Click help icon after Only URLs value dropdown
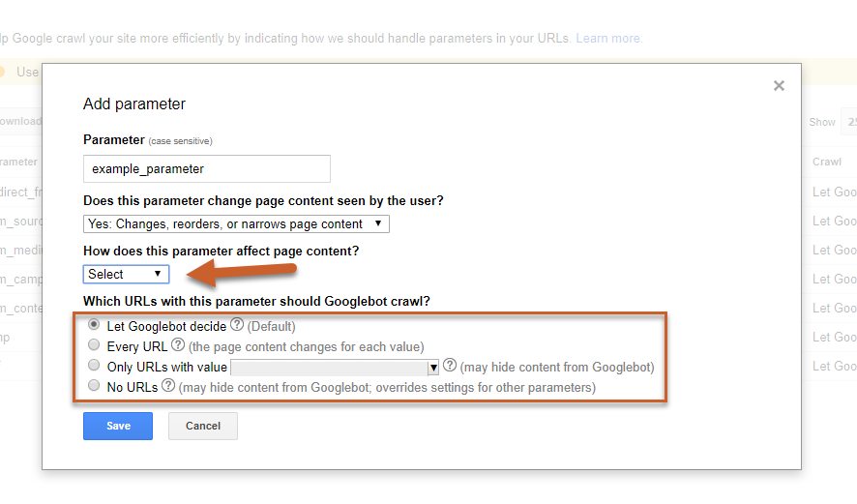The height and width of the screenshot is (504, 857). pos(450,366)
